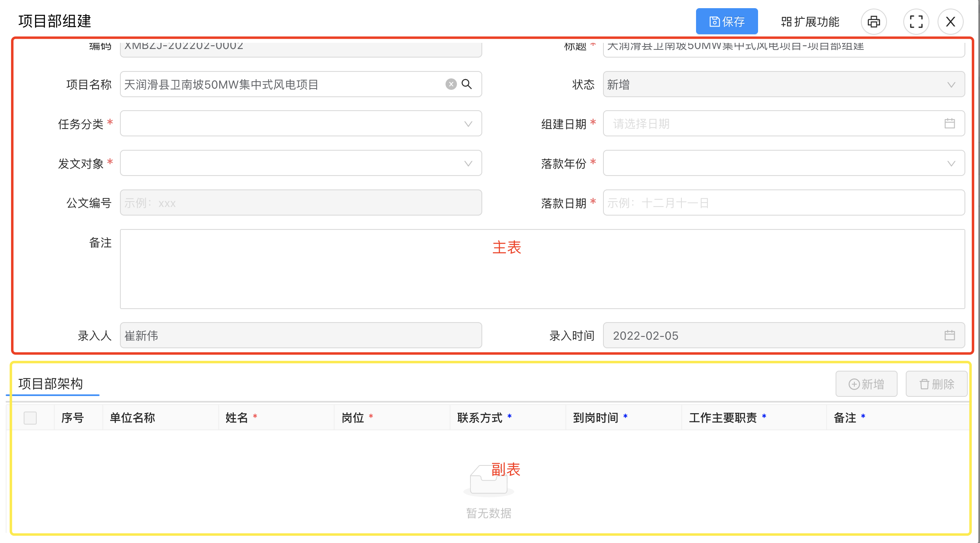Click the 录入时间 field showing 2022-02-05
This screenshot has height=543, width=980.
[x=784, y=335]
